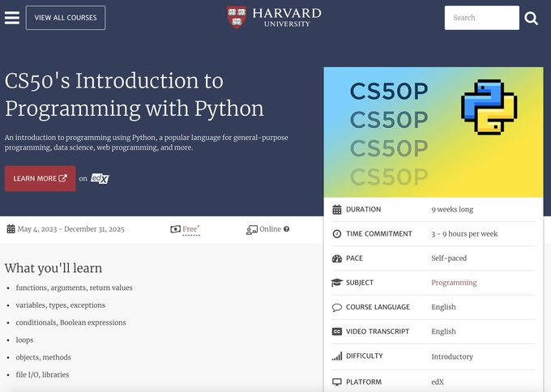Screen dimensions: 551x392
Task: Click the Harvard University logo
Action: 274,17
